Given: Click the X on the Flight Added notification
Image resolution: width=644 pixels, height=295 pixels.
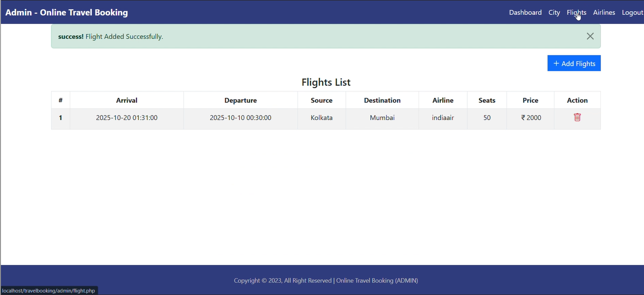Looking at the screenshot, I should point(590,36).
